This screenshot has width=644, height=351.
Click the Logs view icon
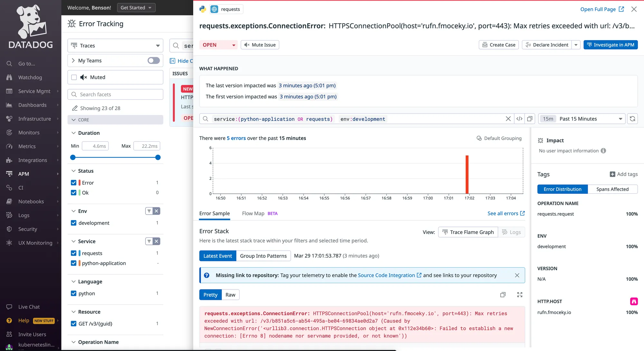coord(512,232)
